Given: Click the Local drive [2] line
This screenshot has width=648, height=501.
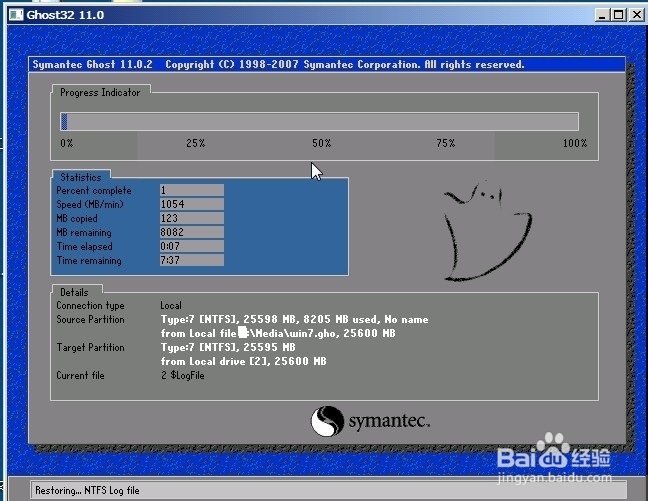Looking at the screenshot, I should (243, 361).
